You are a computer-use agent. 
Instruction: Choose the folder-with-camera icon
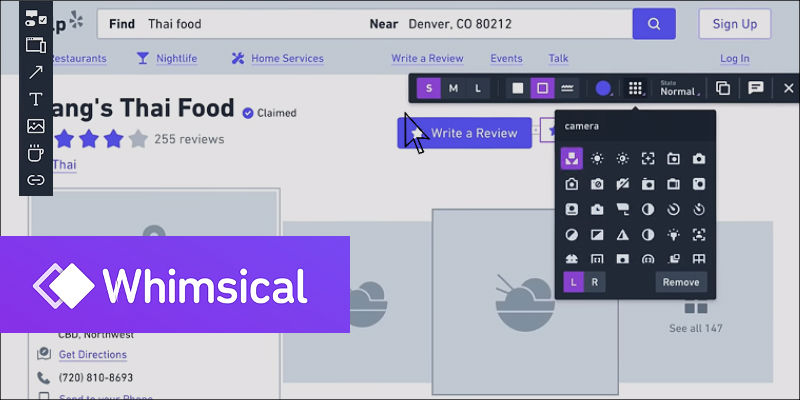673,159
